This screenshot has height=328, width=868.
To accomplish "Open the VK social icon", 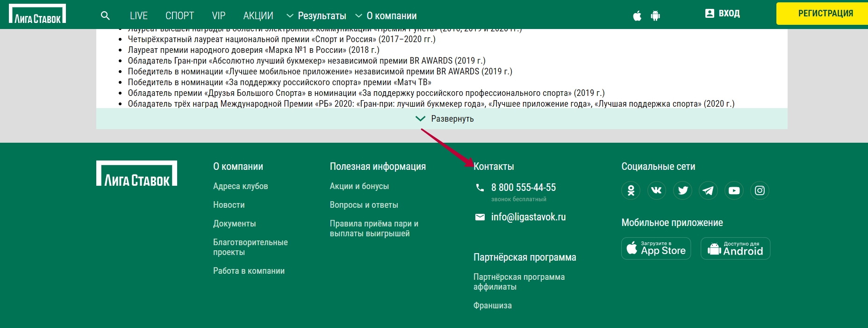I will point(657,190).
